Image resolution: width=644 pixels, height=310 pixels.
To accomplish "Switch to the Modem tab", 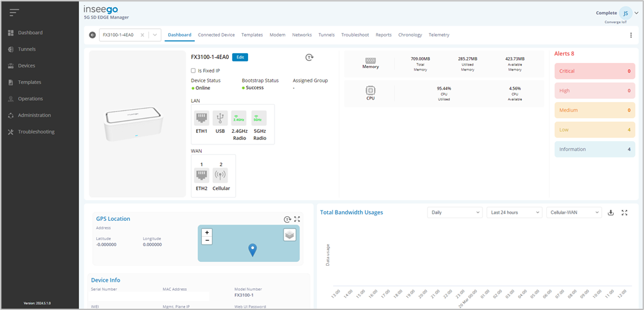I will [277, 35].
